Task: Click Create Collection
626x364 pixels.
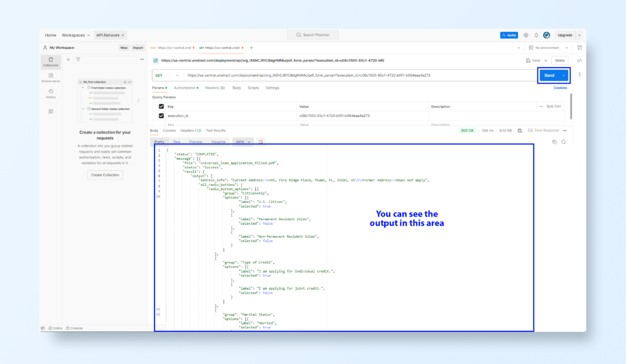Action: tap(105, 175)
